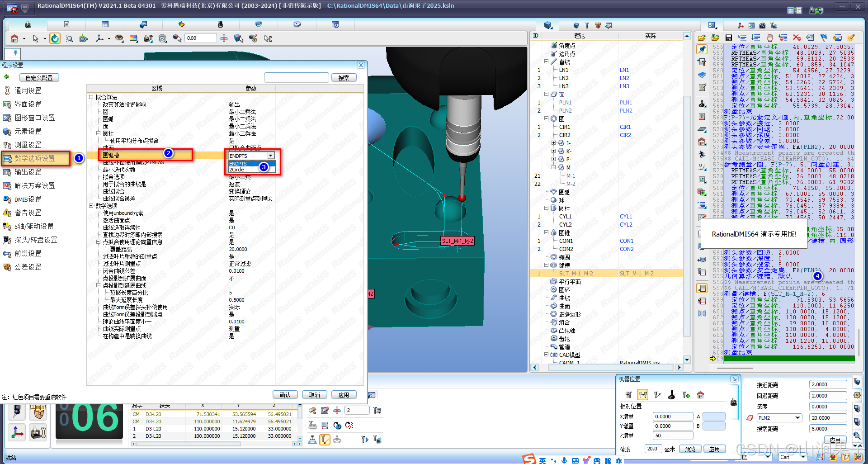Open 测量设置 settings category
Viewport: 868px width, 464px height.
coord(28,145)
